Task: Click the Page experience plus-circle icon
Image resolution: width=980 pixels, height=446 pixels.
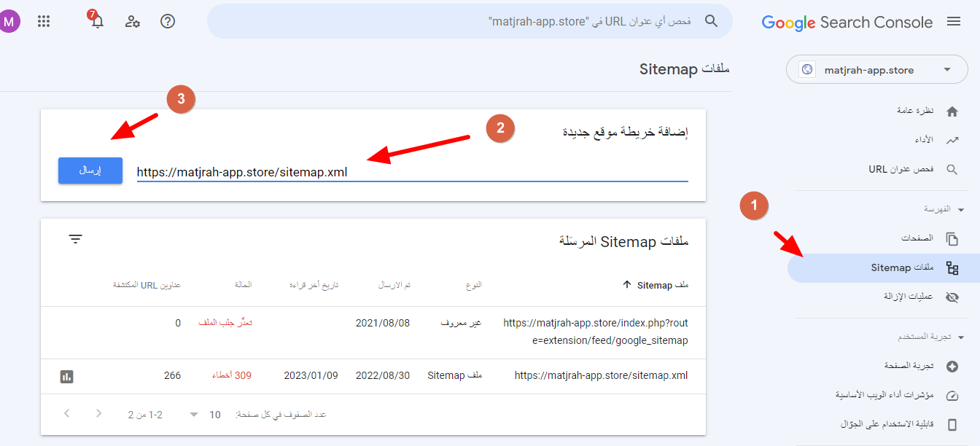Action: pyautogui.click(x=952, y=366)
